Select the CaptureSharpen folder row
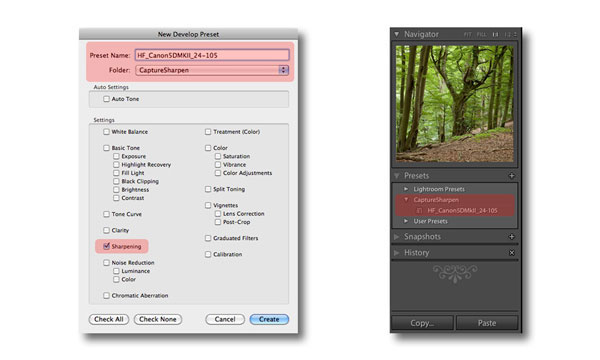The width and height of the screenshot is (600, 360). click(455, 200)
